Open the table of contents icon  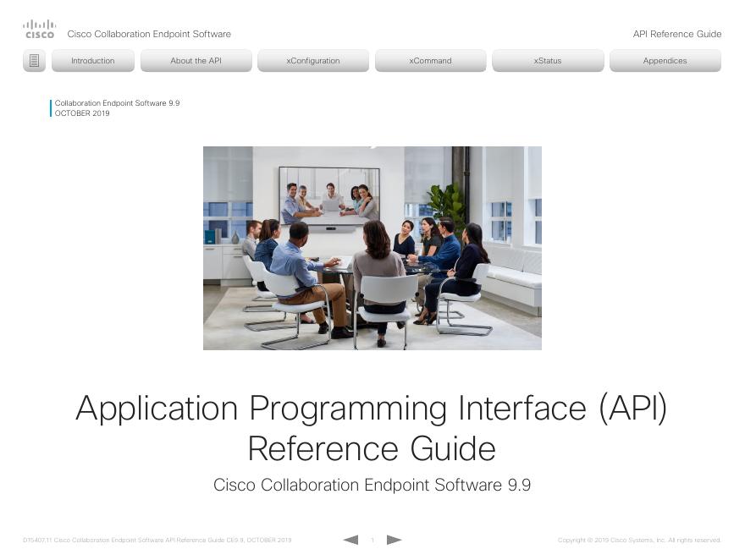(x=34, y=61)
